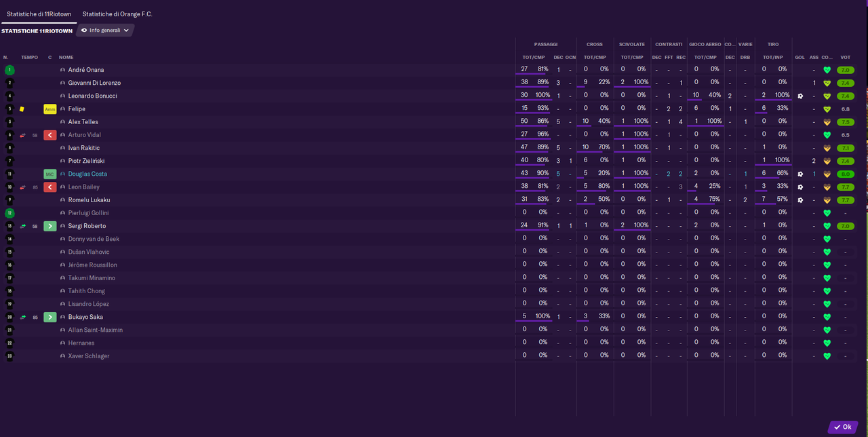Image resolution: width=868 pixels, height=437 pixels.
Task: Sort by the VOT rating column header
Action: [x=845, y=58]
